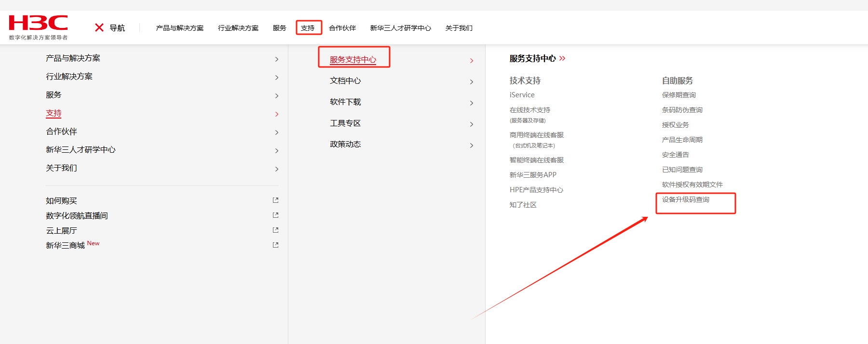Open 智能终端在线客服 link
The height and width of the screenshot is (344, 868).
pos(537,160)
